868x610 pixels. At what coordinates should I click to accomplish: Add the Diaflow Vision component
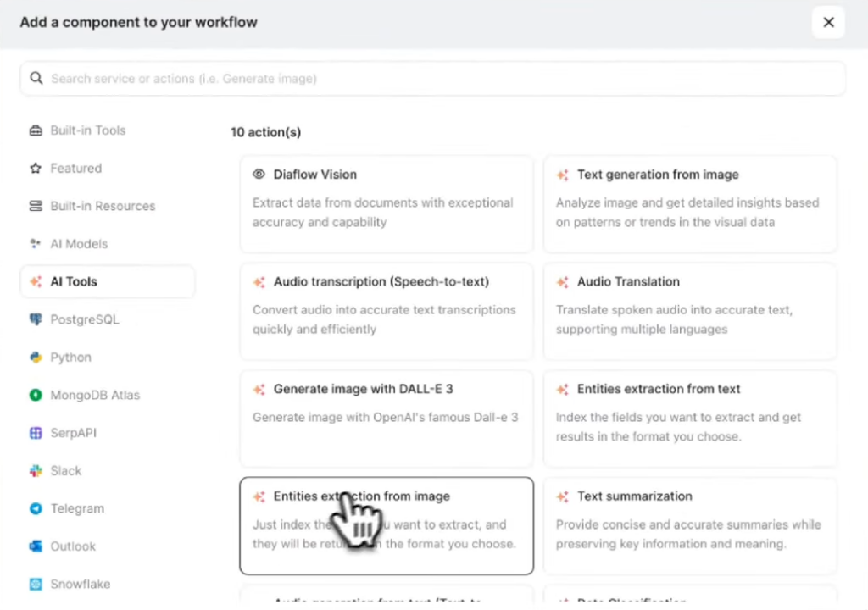(x=387, y=204)
